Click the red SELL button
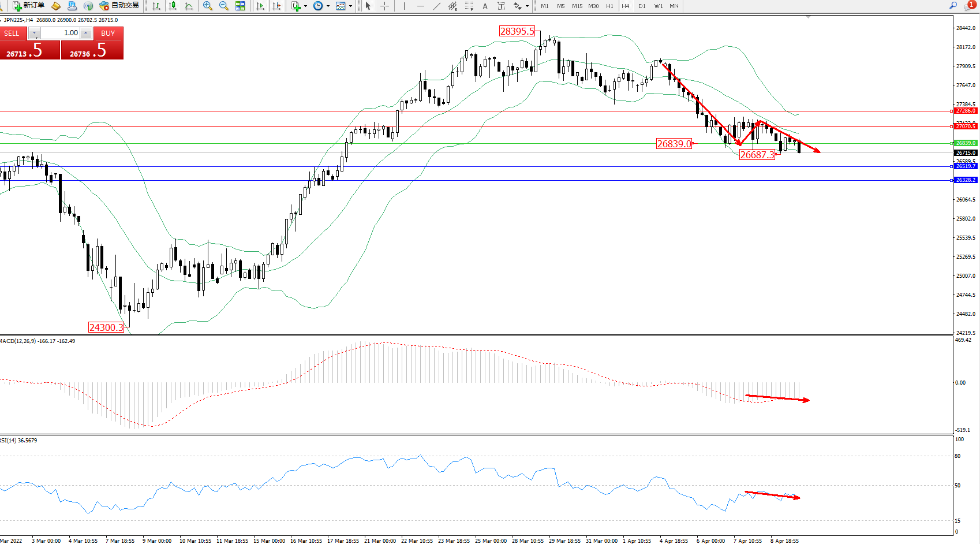Screen dimensions: 980x544 (x=12, y=33)
